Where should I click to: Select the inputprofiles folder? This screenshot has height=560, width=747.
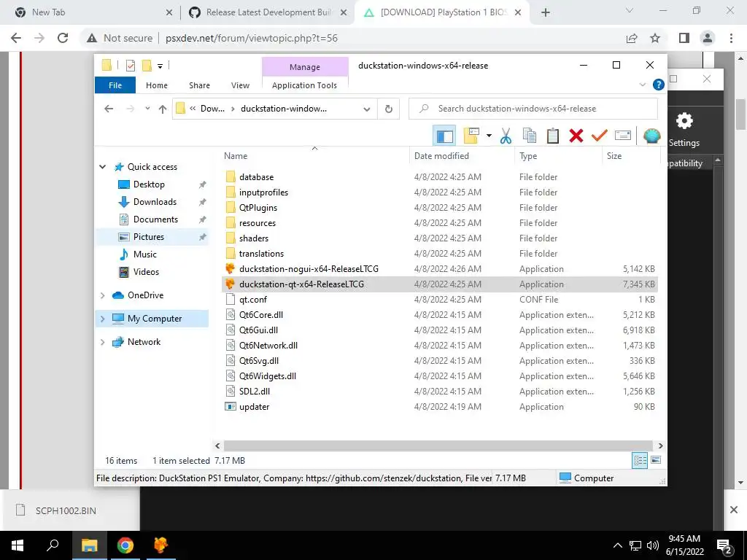(x=263, y=192)
